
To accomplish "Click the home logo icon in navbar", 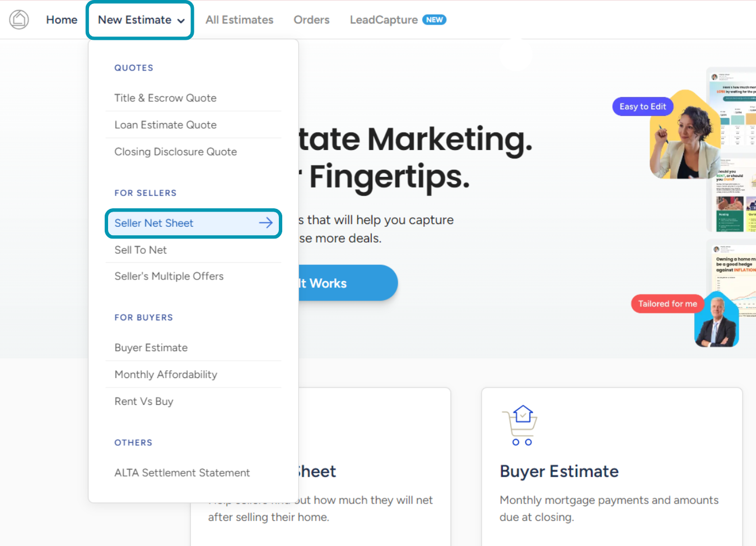I will (19, 20).
